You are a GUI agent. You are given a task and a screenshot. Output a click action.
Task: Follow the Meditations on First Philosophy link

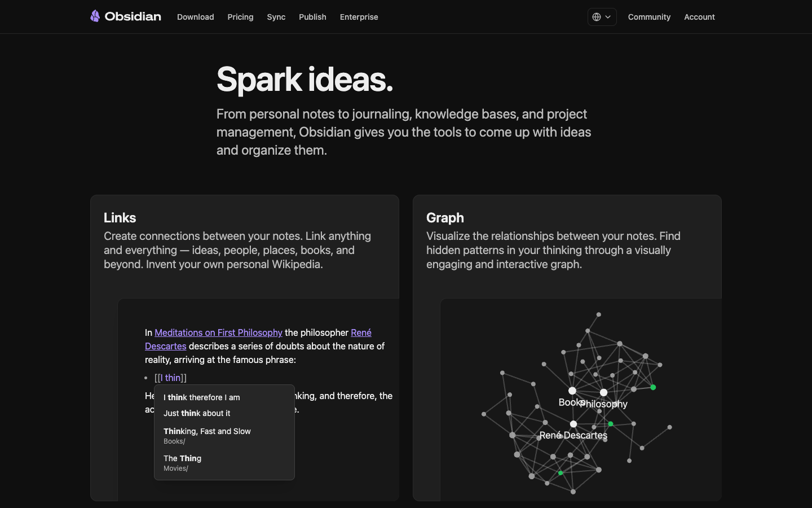[x=218, y=332]
